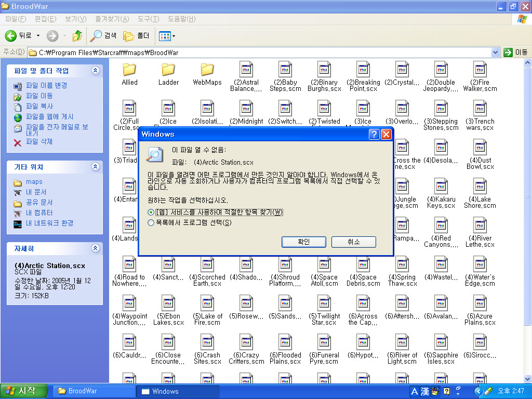Open the 도구(T) menu
Viewport: 532px width, 399px height.
148,19
